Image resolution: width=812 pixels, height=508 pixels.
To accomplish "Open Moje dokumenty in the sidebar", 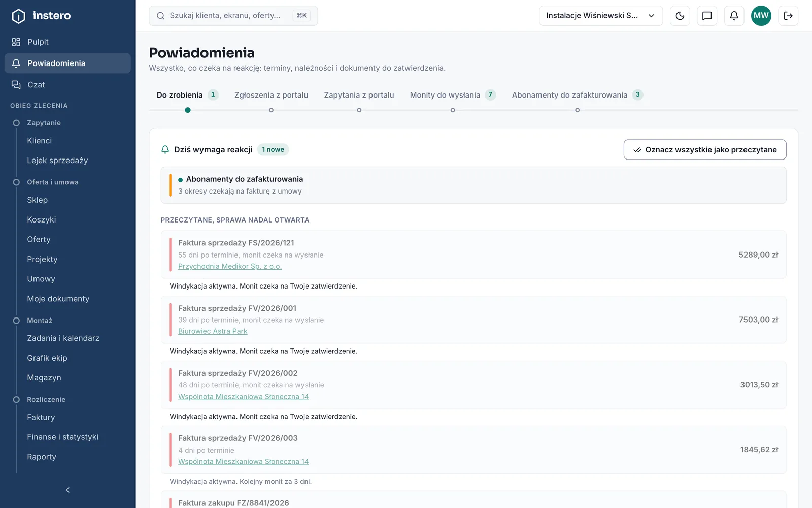I will [58, 299].
